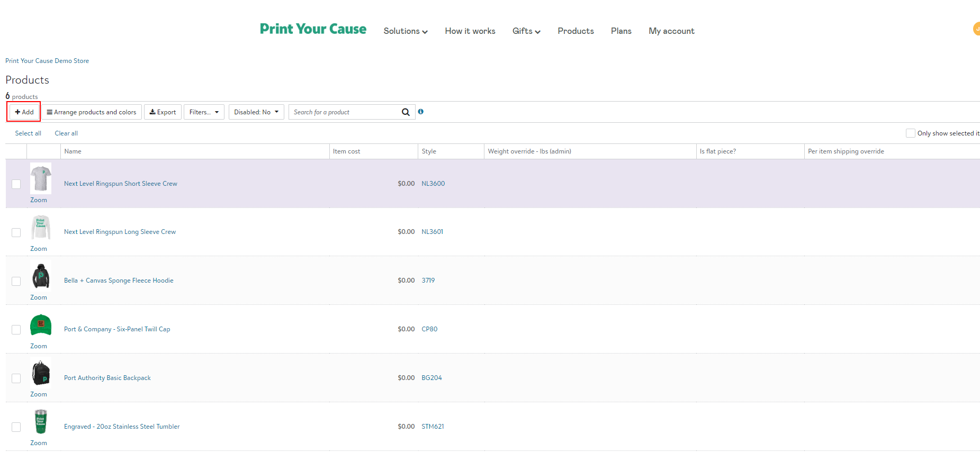Image resolution: width=980 pixels, height=452 pixels.
Task: Expand the Filters dropdown
Action: [x=204, y=112]
